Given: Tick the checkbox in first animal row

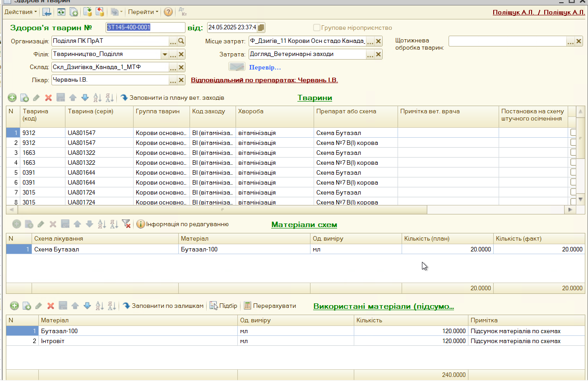Looking at the screenshot, I should click(574, 133).
